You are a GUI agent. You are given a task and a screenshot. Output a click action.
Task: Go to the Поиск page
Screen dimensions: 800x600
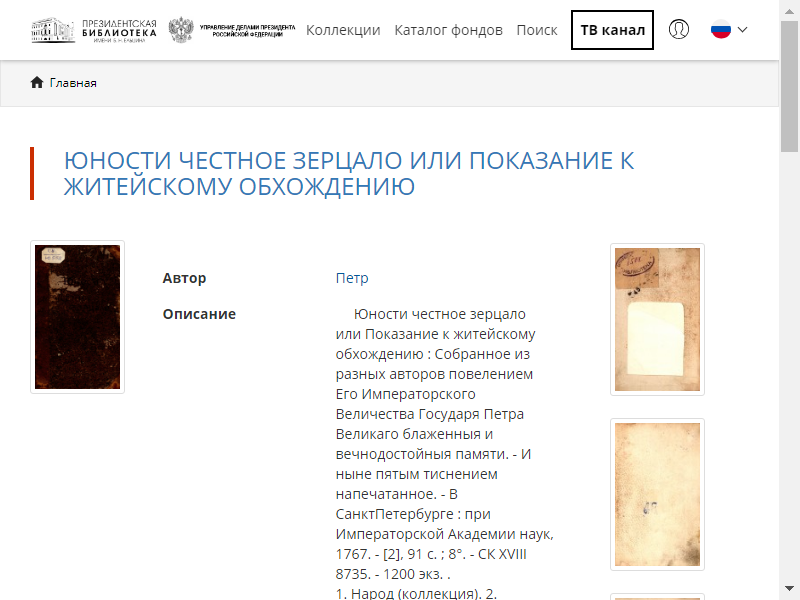pos(537,30)
